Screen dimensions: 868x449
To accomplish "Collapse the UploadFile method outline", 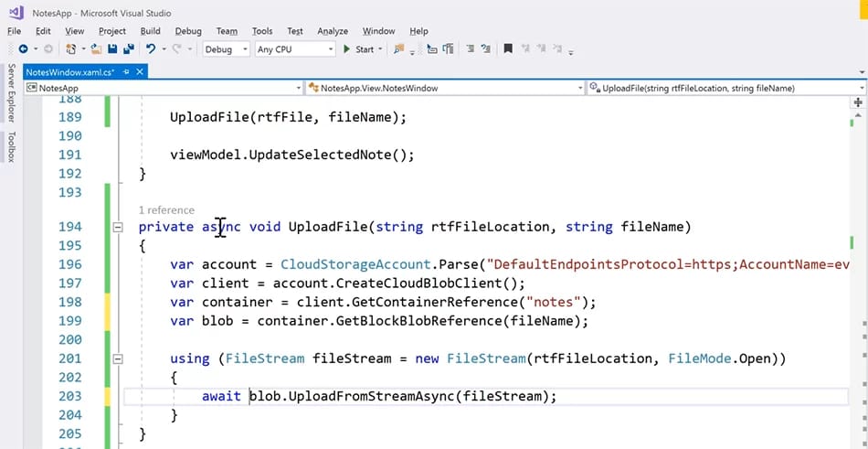I will click(x=117, y=227).
